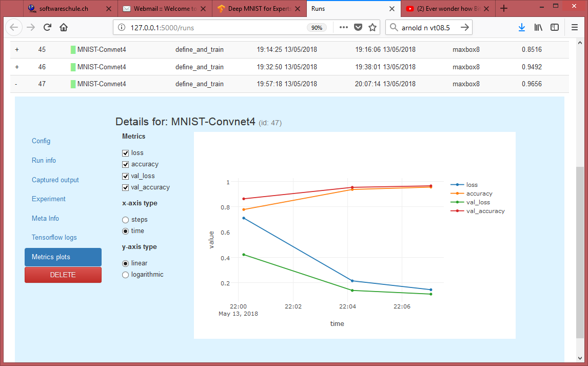
Task: Uncheck the accuracy metric checkbox
Action: [x=125, y=164]
